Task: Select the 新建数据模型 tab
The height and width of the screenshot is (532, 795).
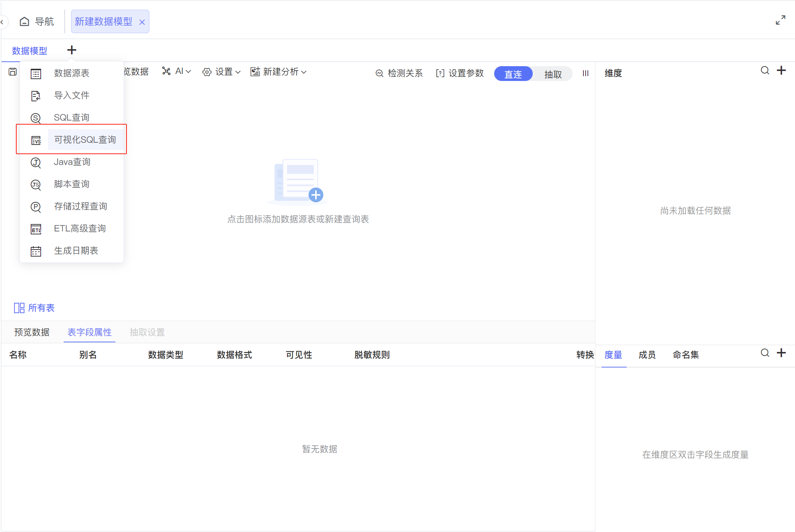Action: pos(104,21)
